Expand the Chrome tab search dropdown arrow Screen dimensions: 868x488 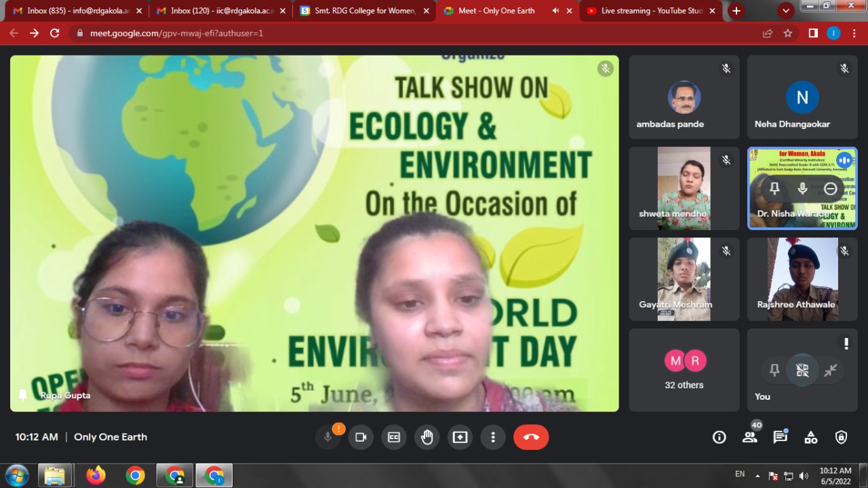point(786,11)
